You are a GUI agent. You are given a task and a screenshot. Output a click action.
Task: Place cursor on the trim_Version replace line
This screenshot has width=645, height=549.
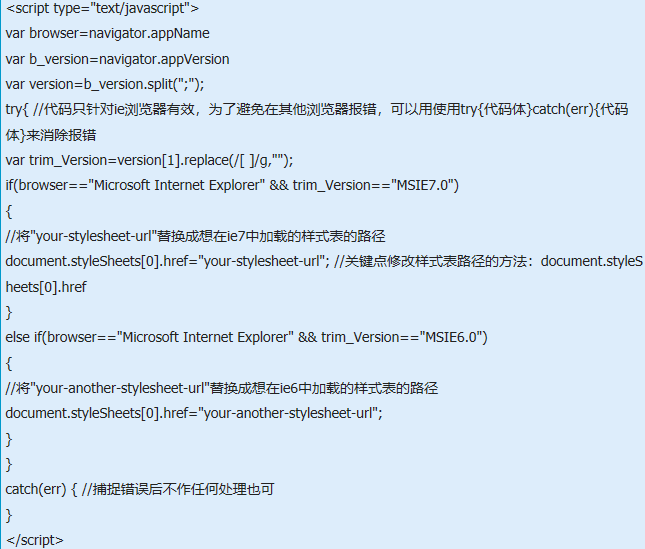pos(149,160)
